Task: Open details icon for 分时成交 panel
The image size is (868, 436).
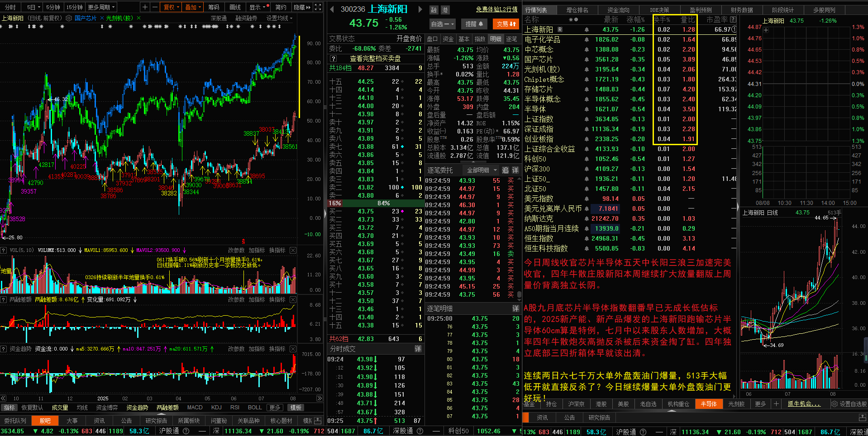Action: click(418, 349)
